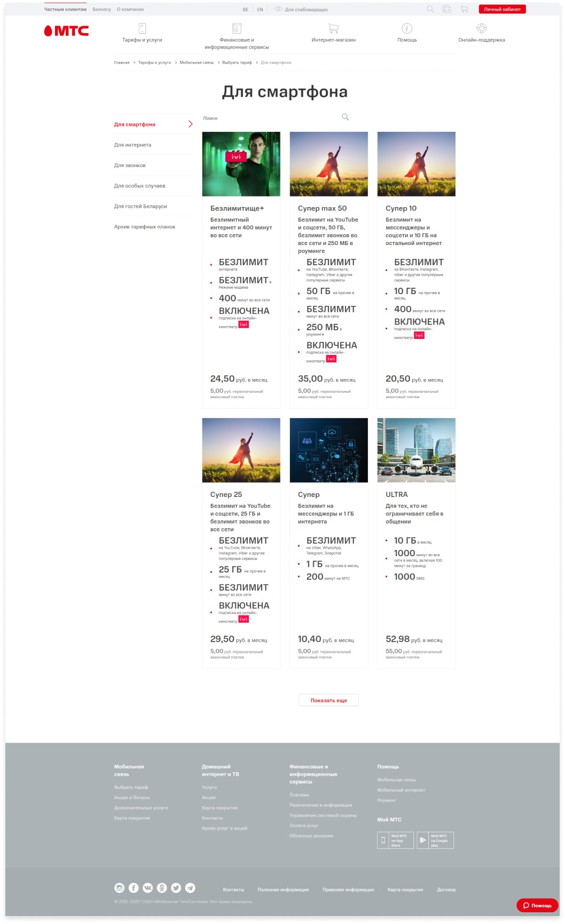Switch to the Бизнесу top tab
The height and width of the screenshot is (924, 565).
[101, 10]
